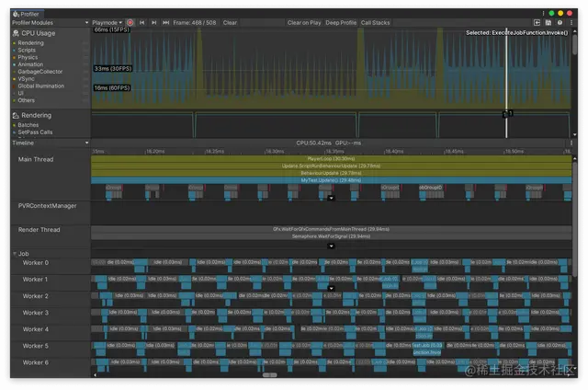
Task: Click the save profiler data icon
Action: point(548,22)
